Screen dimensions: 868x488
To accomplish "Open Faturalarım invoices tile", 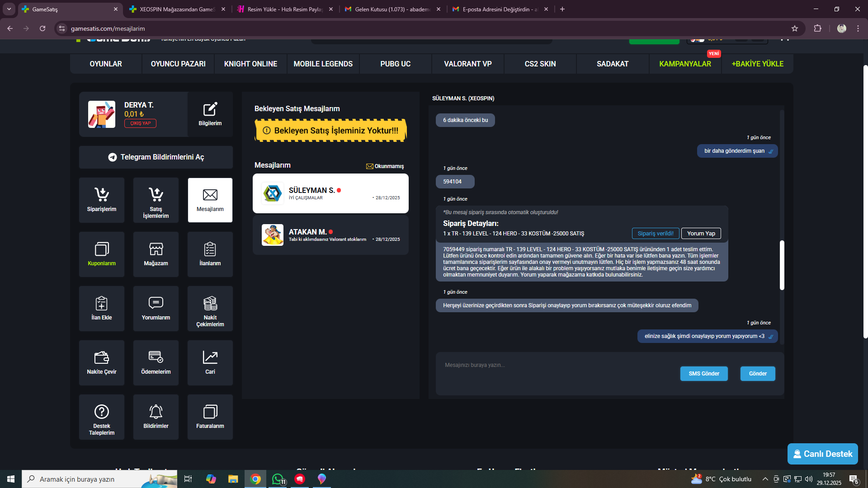I will tap(210, 417).
